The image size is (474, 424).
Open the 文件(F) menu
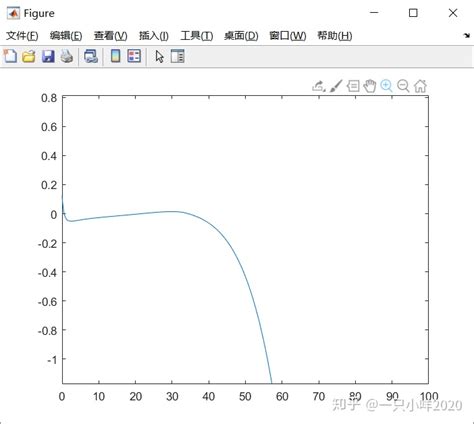click(22, 36)
